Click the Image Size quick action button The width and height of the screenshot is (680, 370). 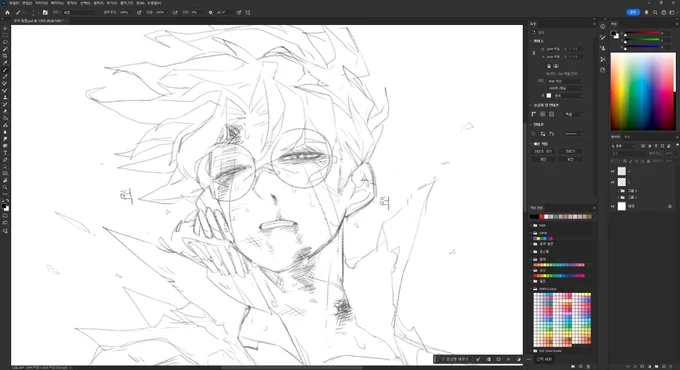point(543,151)
